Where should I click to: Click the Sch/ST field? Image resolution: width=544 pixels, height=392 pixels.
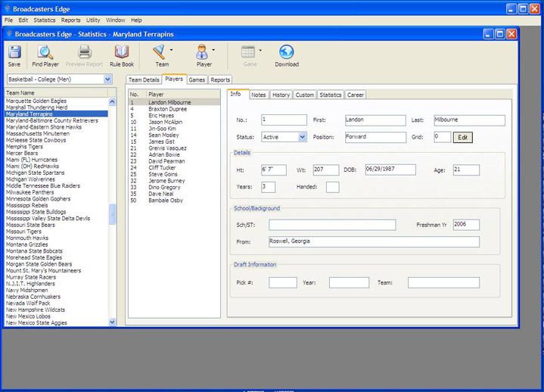click(332, 225)
